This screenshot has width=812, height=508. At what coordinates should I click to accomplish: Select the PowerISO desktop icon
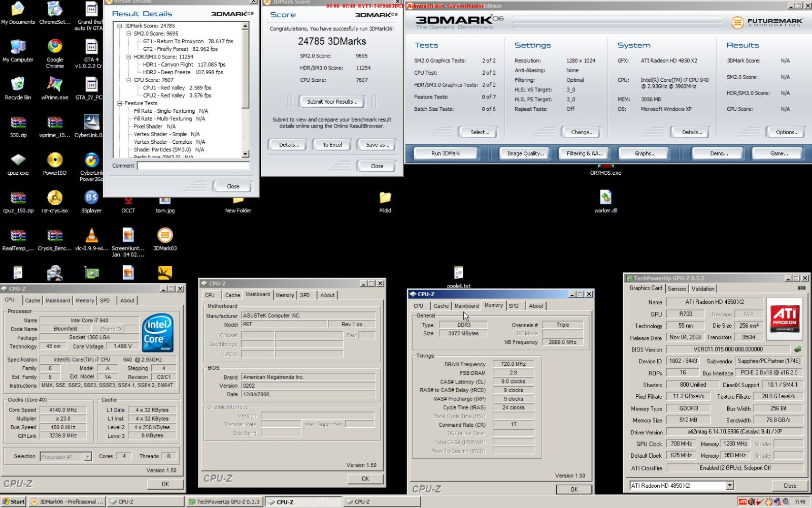click(55, 164)
